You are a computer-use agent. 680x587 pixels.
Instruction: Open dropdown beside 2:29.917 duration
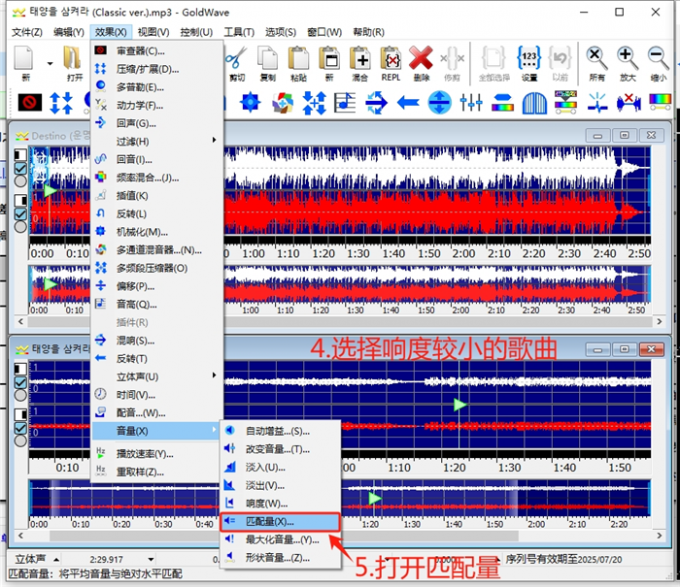pyautogui.click(x=150, y=559)
